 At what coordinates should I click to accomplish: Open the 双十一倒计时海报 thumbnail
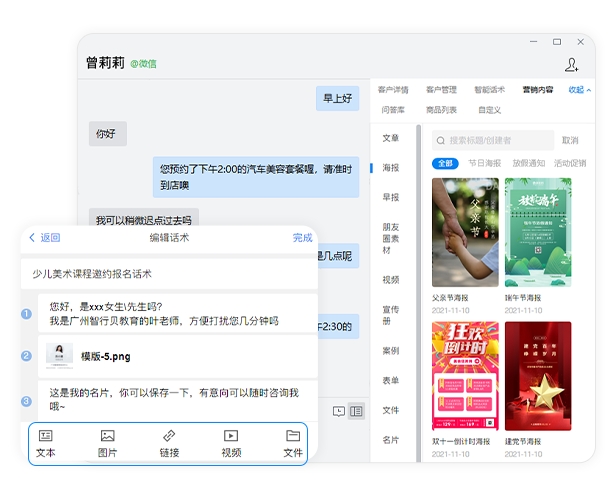pyautogui.click(x=465, y=376)
